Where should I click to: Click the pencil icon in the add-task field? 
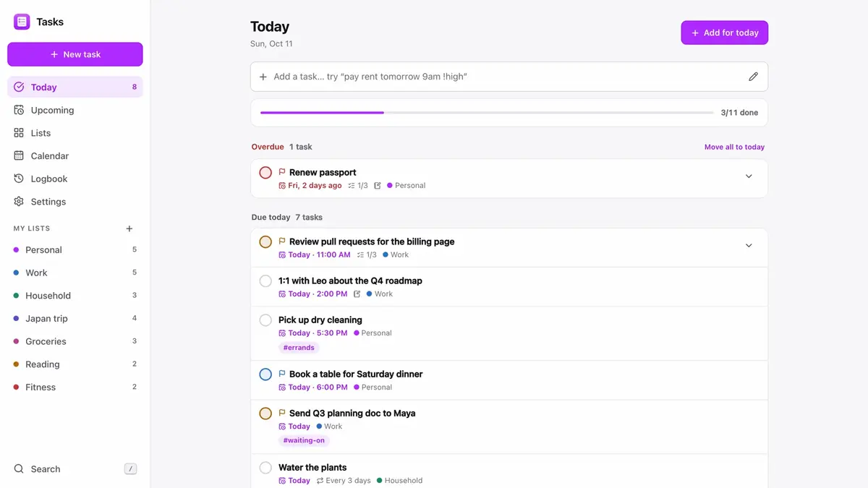click(x=753, y=77)
